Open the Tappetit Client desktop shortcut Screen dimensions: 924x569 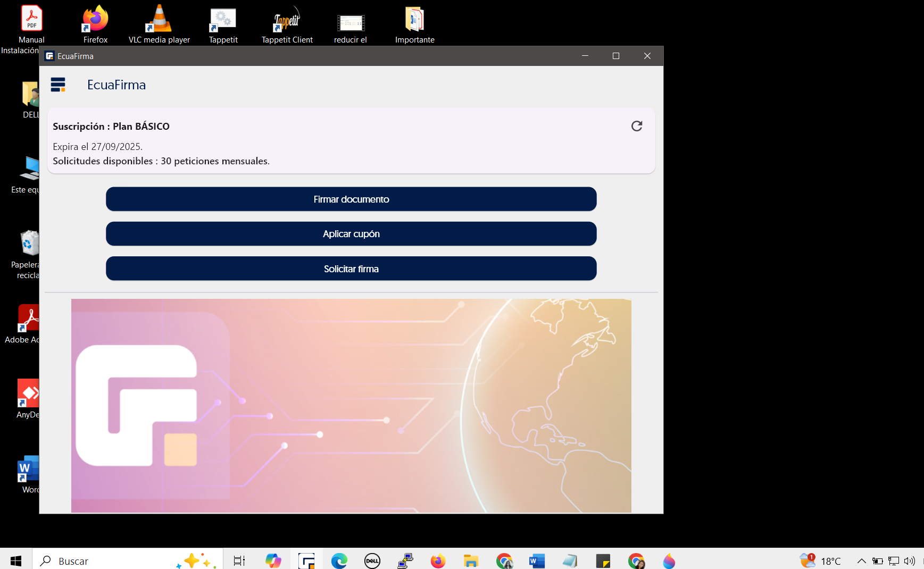pos(287,24)
